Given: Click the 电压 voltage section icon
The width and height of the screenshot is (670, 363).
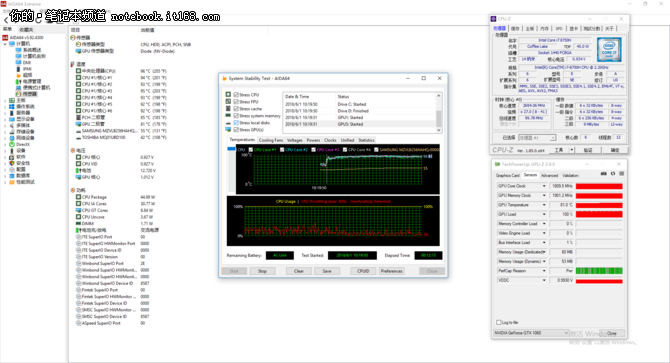Looking at the screenshot, I should (73, 150).
